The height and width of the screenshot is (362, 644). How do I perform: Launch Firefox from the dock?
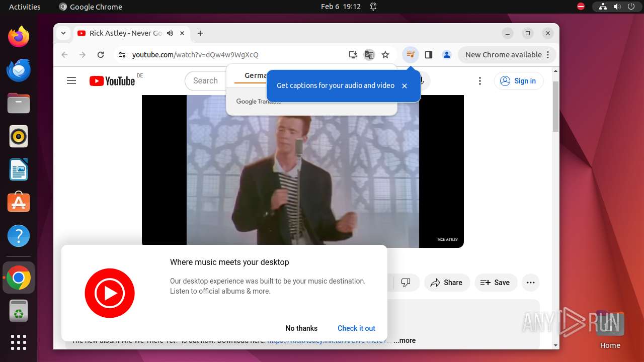point(19,37)
